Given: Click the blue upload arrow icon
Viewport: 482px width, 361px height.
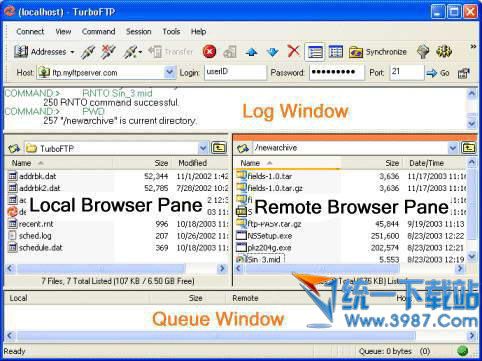Looking at the screenshot, I should [x=251, y=52].
